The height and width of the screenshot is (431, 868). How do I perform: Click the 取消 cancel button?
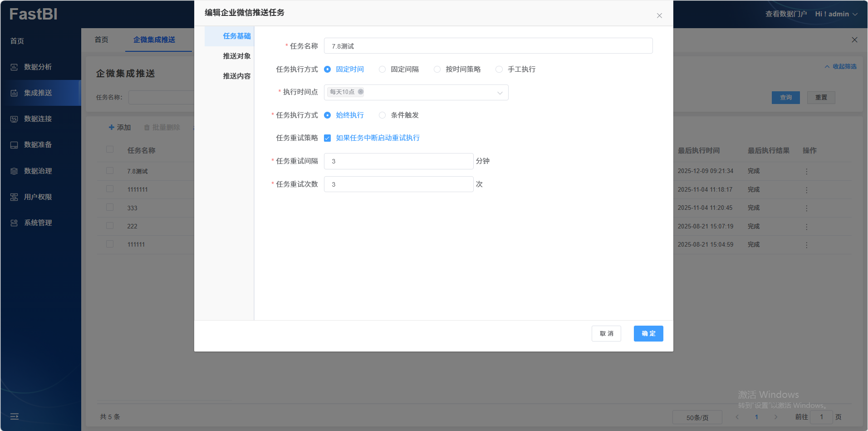click(606, 334)
